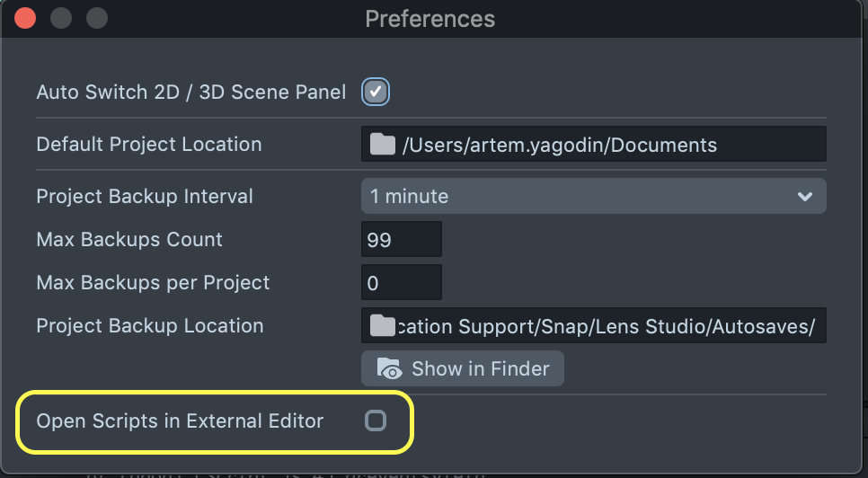Click the Auto Switch 2D / 3D Scene Panel label

pyautogui.click(x=190, y=93)
